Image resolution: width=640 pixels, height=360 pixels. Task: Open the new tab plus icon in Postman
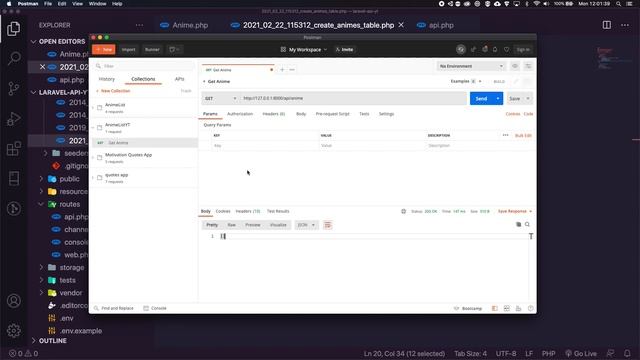tap(282, 70)
